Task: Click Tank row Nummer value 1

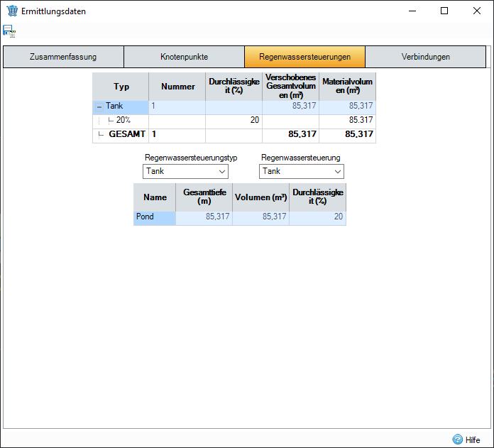Action: (177, 107)
